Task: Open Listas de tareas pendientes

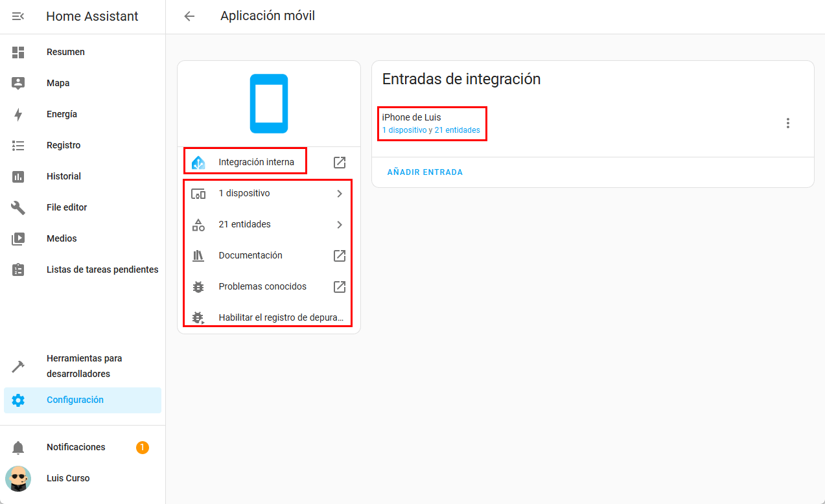Action: coord(102,269)
